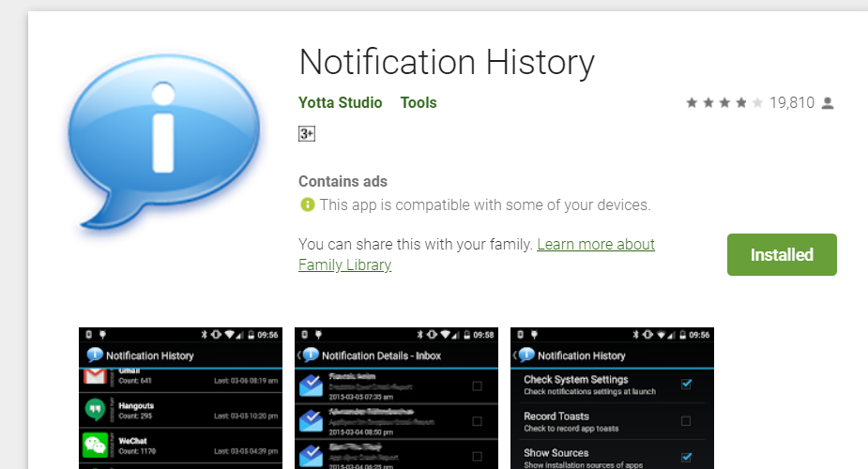
Task: Click the large Notification History app icon
Action: click(164, 143)
